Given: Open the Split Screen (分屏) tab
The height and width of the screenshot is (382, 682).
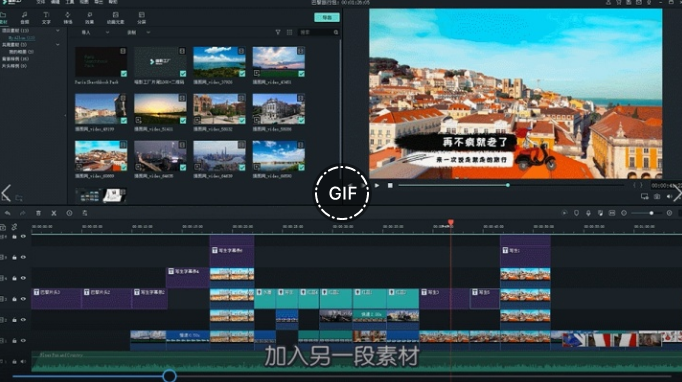Looking at the screenshot, I should click(141, 17).
